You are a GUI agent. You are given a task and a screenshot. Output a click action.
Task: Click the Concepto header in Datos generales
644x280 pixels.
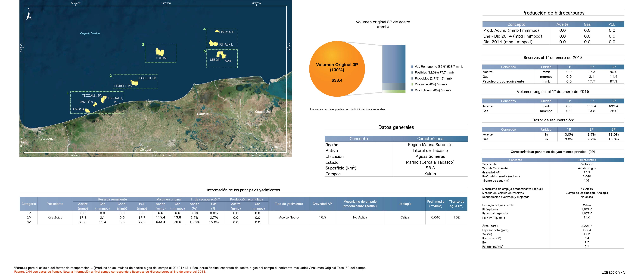click(x=358, y=139)
